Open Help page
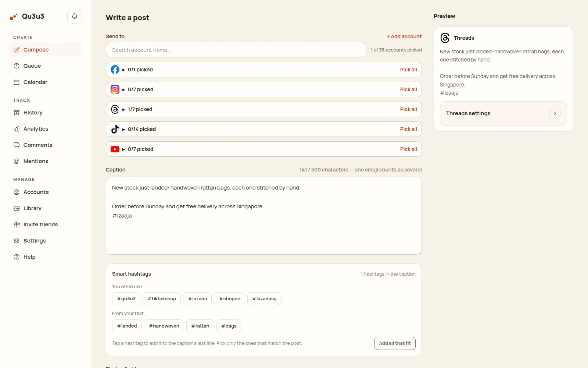Screen dimensions: 588x368 (45, 257)
